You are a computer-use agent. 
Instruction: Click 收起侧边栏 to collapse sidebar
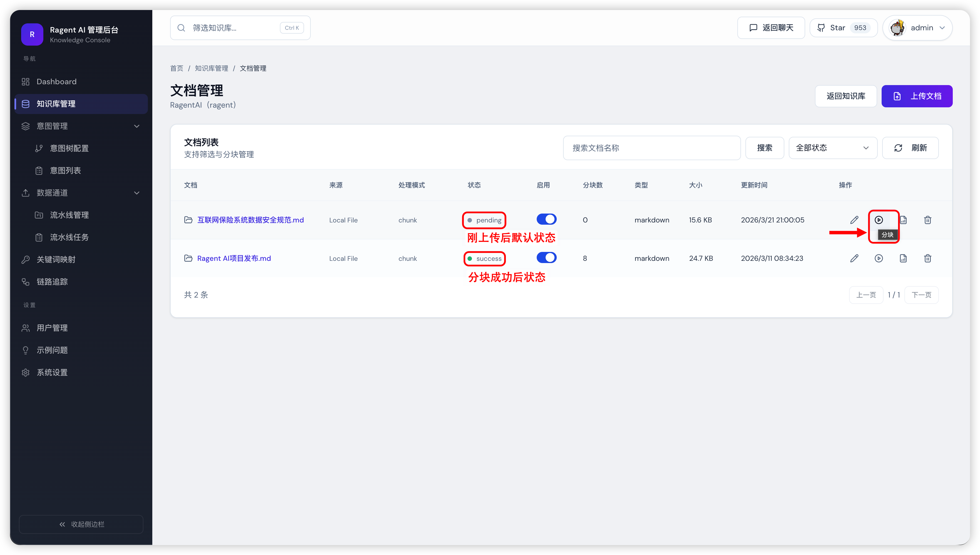click(x=81, y=524)
